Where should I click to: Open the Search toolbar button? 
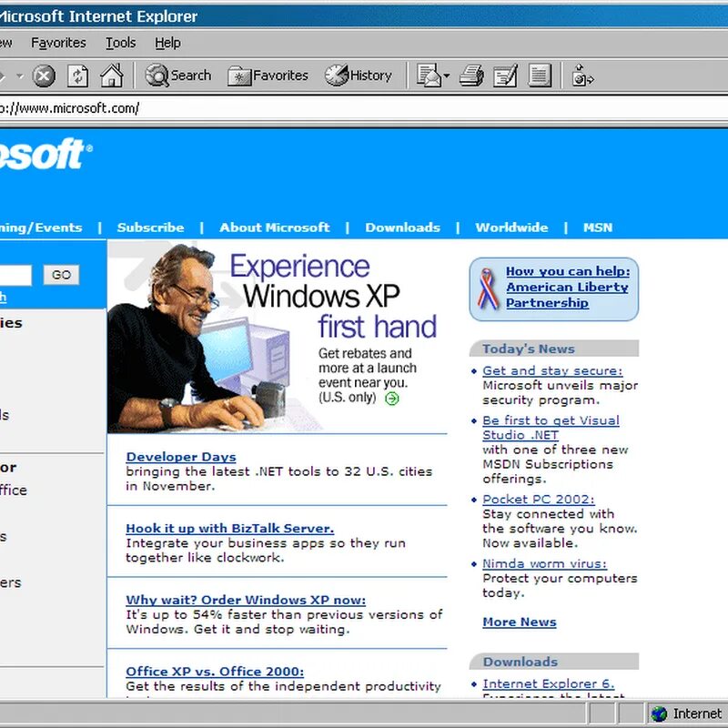click(178, 76)
